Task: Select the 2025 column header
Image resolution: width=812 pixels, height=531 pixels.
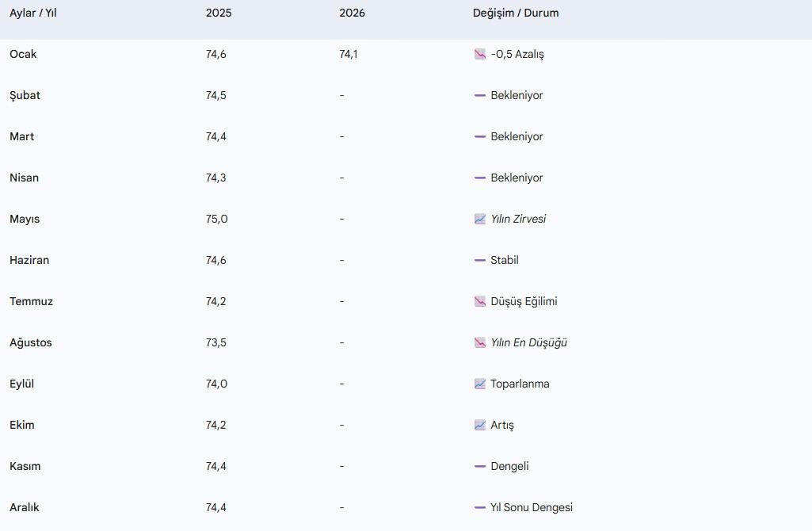Action: 219,13
